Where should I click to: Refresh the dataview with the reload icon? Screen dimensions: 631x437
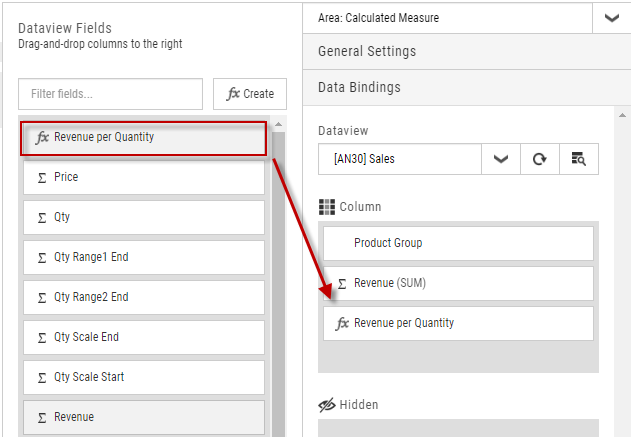540,159
